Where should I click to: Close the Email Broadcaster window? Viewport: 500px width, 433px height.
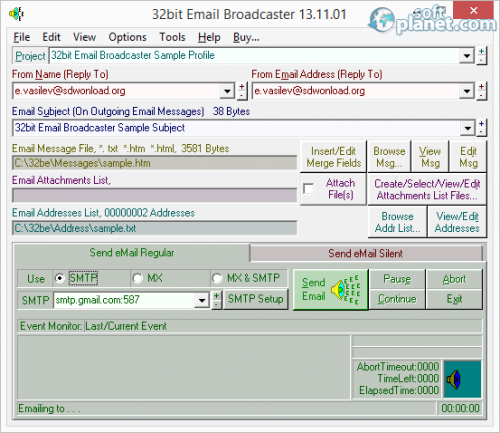pos(474,11)
